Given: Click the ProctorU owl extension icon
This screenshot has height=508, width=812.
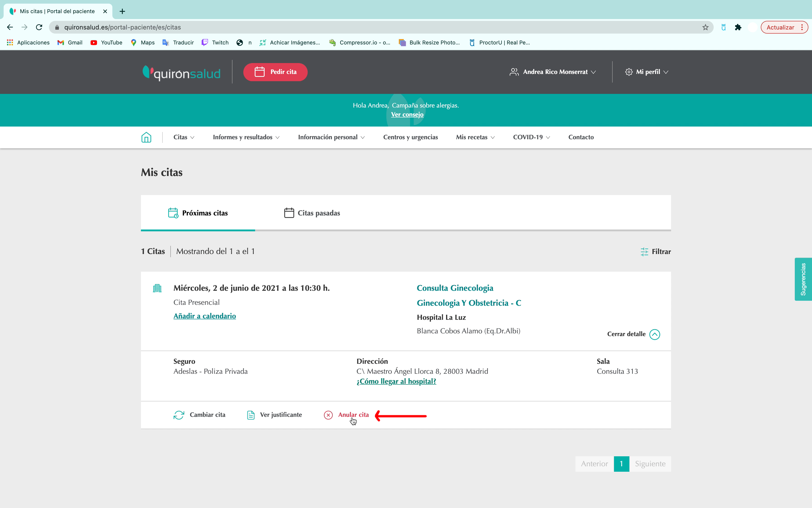Looking at the screenshot, I should [x=723, y=27].
